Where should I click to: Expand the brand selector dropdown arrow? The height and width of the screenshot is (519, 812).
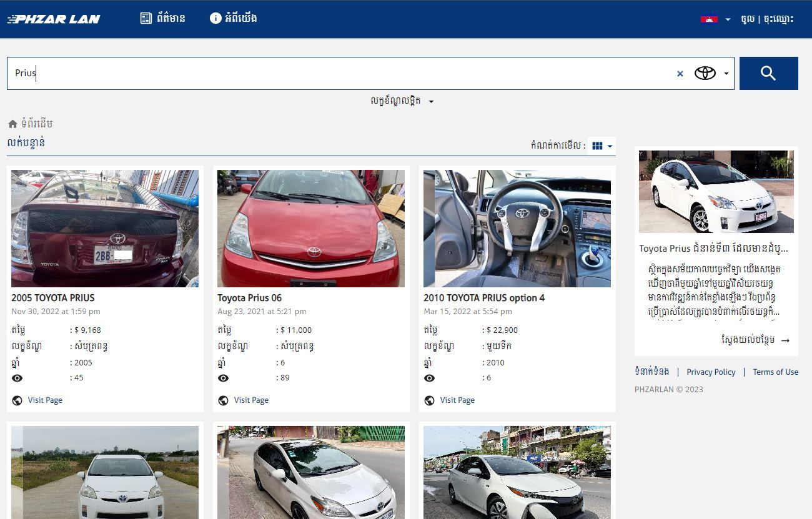pyautogui.click(x=726, y=74)
